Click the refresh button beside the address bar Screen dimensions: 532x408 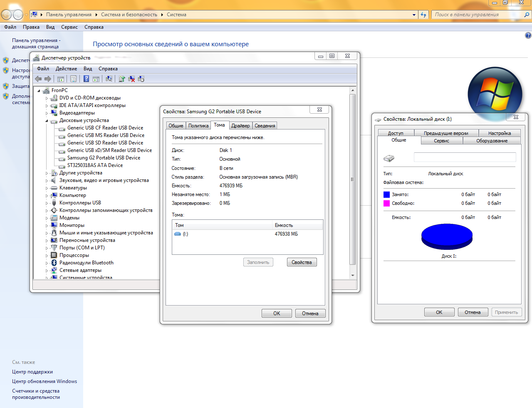click(423, 15)
